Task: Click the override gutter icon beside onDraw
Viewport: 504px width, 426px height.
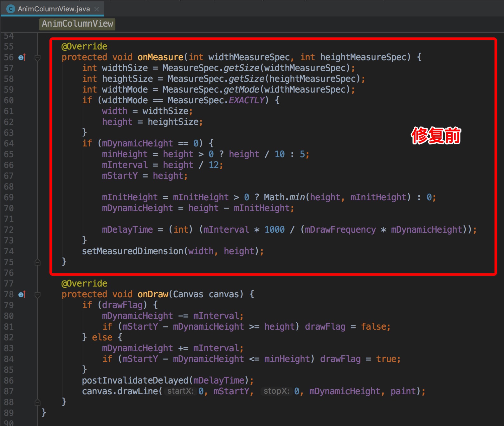Action: (x=22, y=294)
